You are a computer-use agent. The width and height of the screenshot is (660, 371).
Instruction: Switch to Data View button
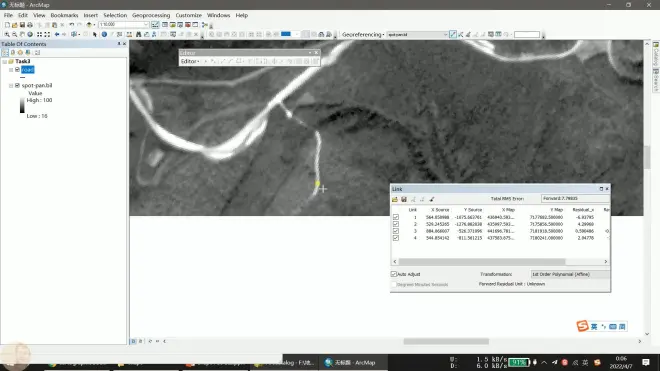point(133,341)
